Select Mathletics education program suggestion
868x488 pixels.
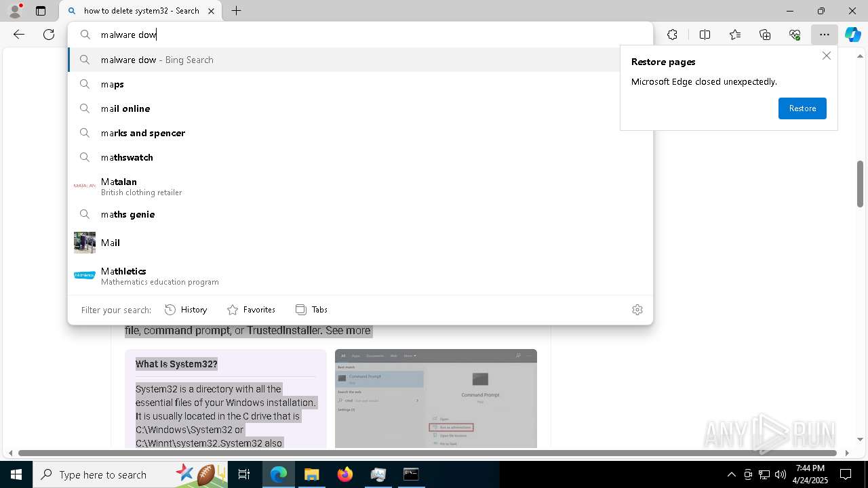(360, 276)
